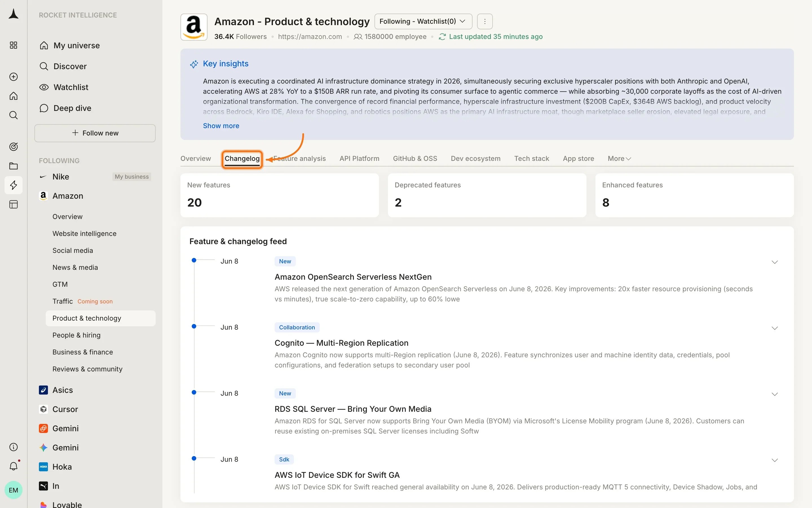Open News & media under Amazon
This screenshot has height=508, width=812.
(x=75, y=268)
